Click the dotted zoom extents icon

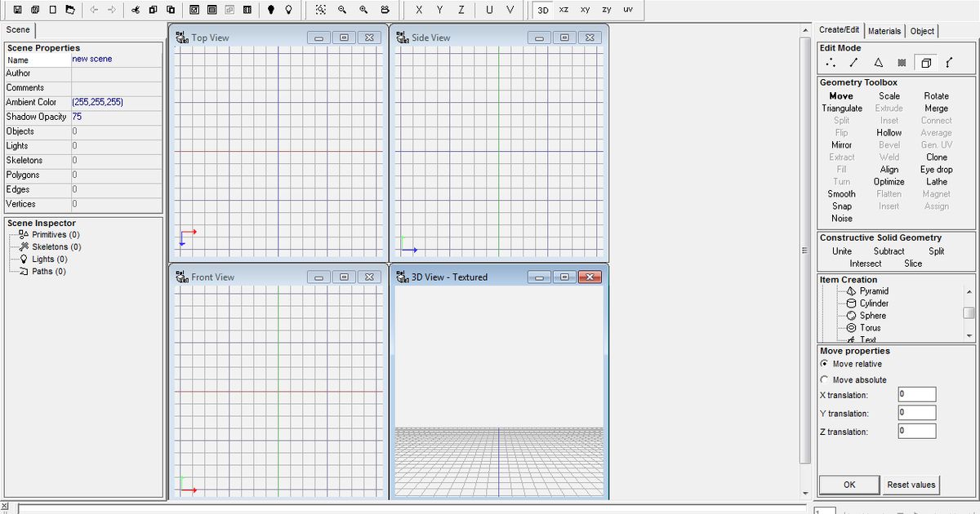(321, 10)
